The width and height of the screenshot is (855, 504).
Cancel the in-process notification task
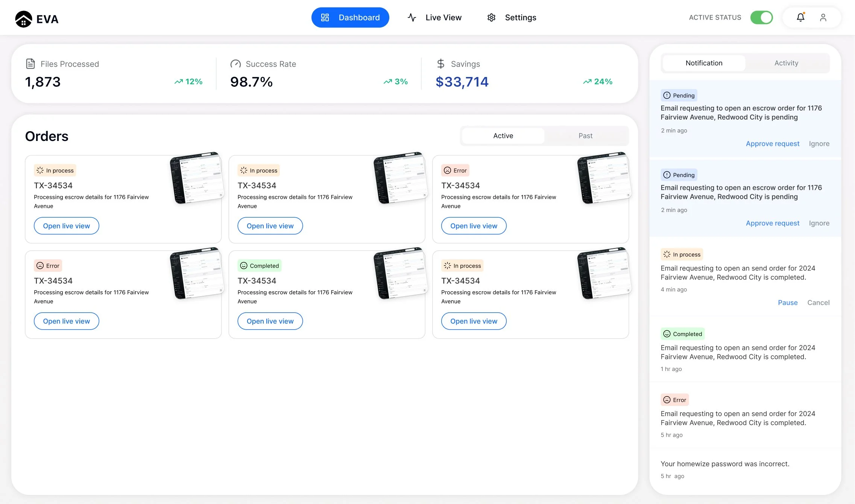pyautogui.click(x=818, y=303)
